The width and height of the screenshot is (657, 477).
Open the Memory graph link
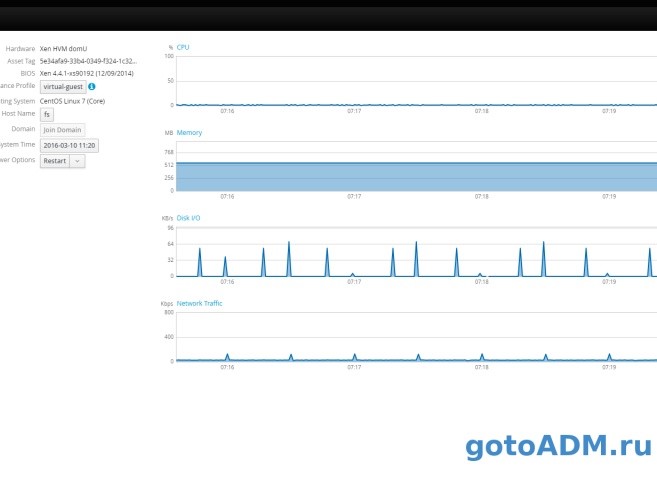(x=189, y=133)
